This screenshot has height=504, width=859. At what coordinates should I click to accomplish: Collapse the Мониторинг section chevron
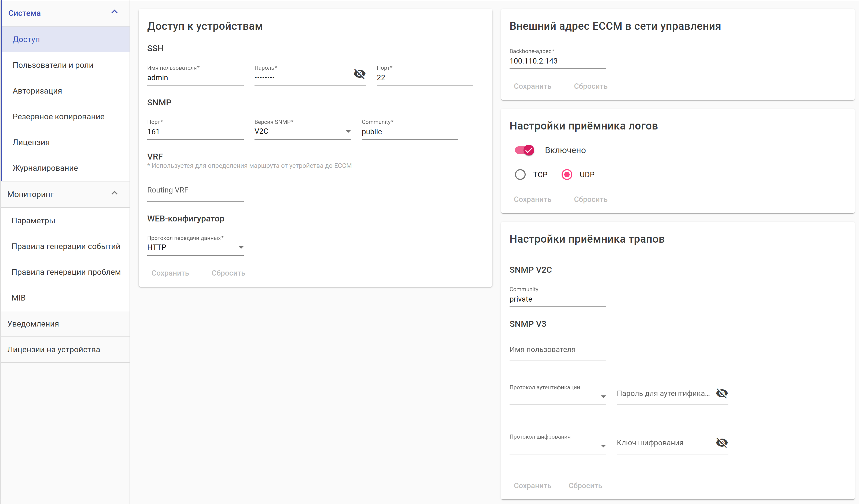(x=115, y=194)
